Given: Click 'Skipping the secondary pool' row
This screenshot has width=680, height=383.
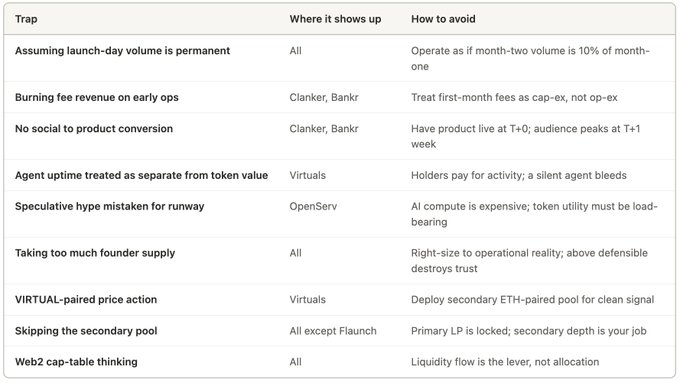Looking at the screenshot, I should [340, 331].
